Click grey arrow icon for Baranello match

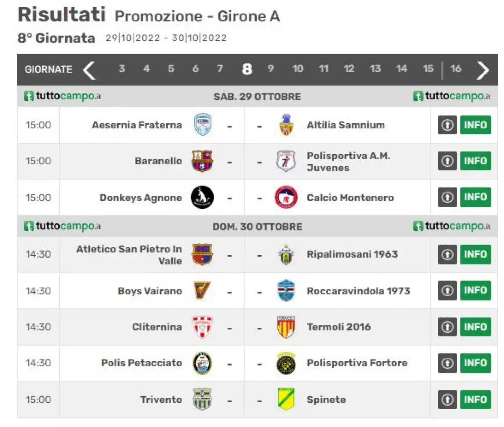447,161
